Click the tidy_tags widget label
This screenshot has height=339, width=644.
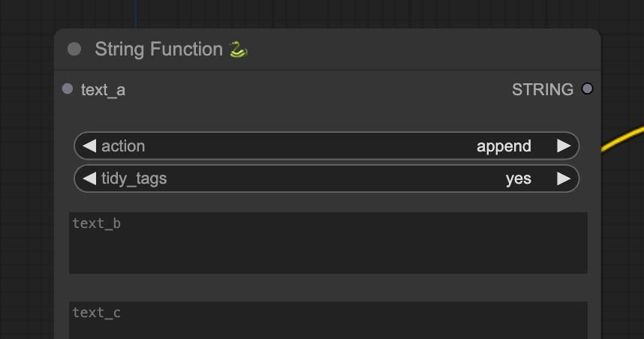point(134,178)
